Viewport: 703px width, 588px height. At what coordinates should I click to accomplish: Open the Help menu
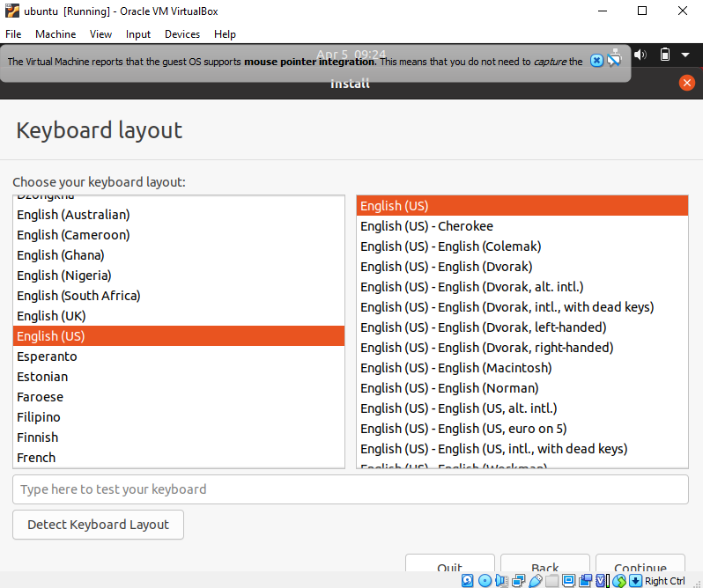tap(225, 34)
